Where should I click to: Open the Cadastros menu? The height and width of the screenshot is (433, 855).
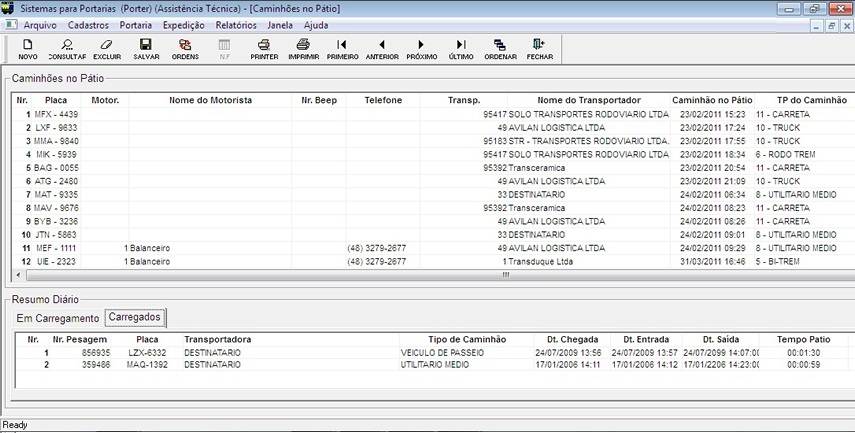coord(88,25)
